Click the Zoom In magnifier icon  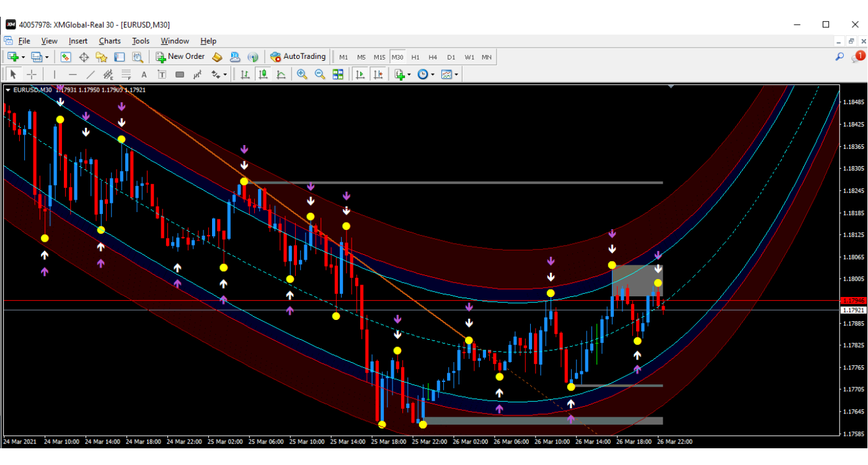[x=302, y=74]
